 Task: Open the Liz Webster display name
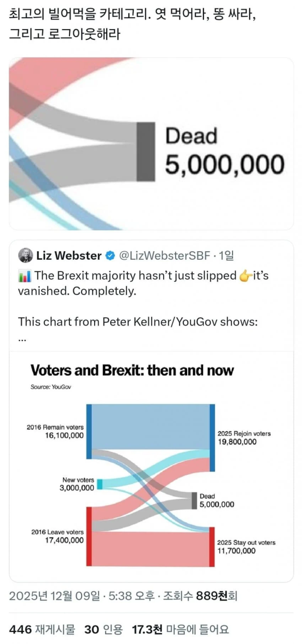(68, 256)
